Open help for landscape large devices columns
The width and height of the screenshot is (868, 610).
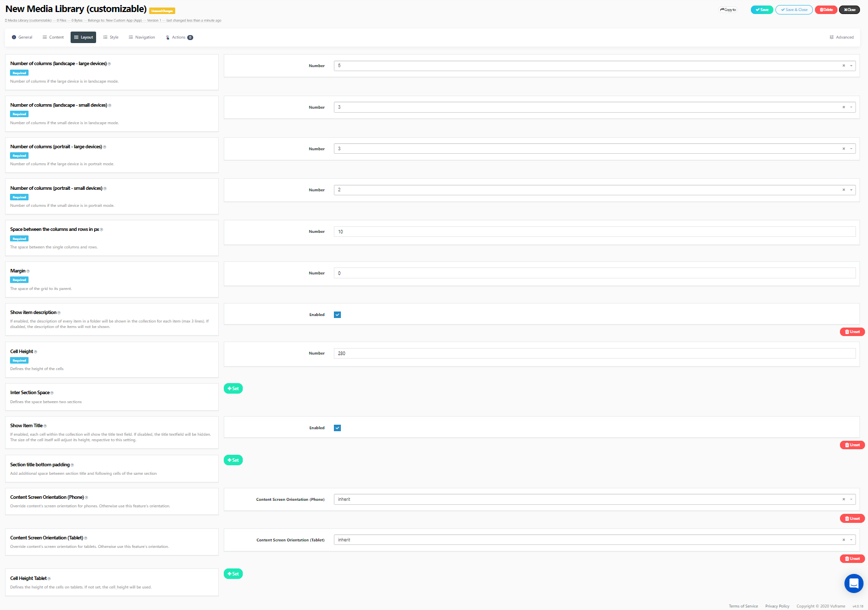pyautogui.click(x=109, y=64)
